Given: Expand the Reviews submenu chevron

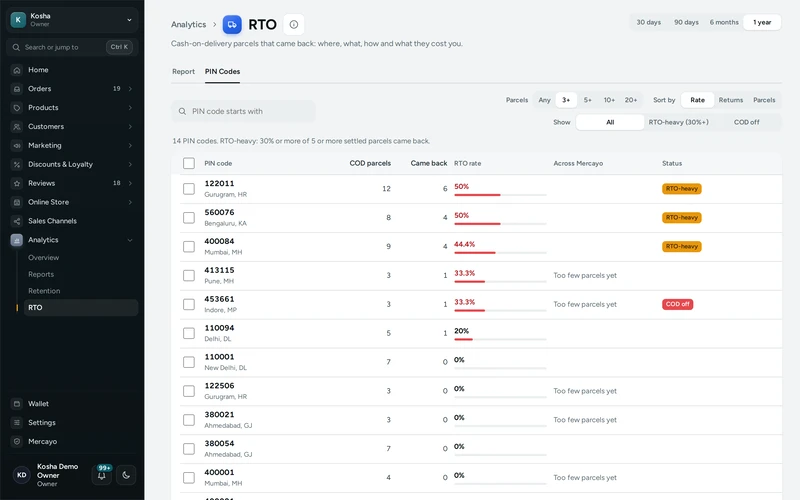Looking at the screenshot, I should coord(130,183).
